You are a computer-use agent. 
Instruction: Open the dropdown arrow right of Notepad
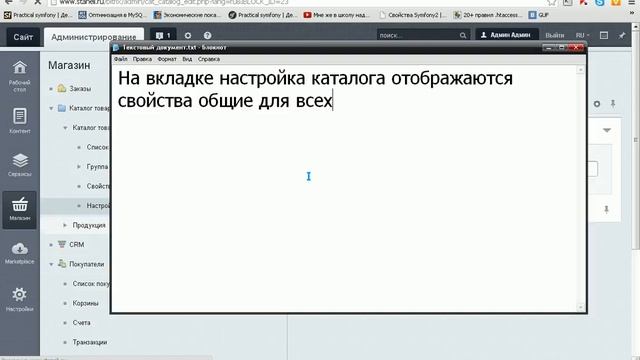click(x=607, y=130)
